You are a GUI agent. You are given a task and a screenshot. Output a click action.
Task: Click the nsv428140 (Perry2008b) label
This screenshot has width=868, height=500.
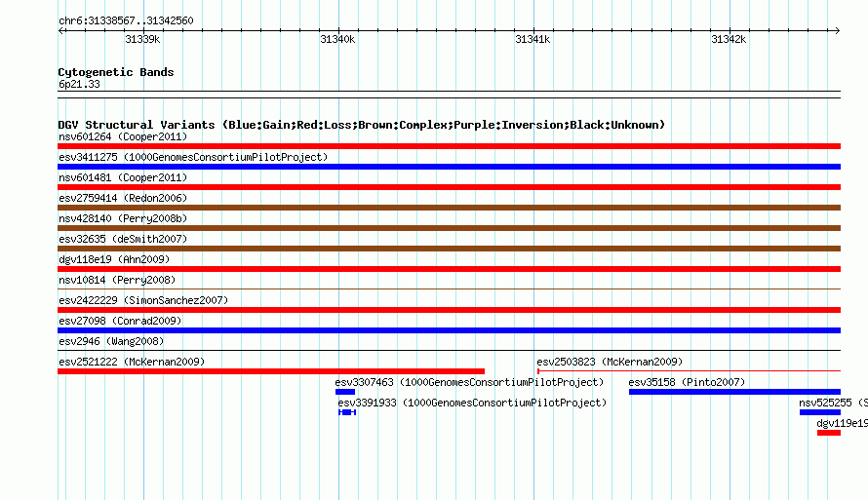point(123,218)
